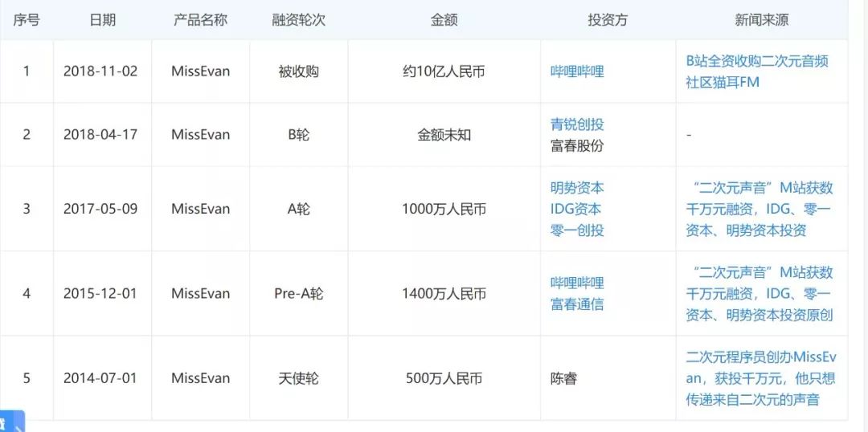
Task: Click the amount 约10亿人民币
Action: 444,71
